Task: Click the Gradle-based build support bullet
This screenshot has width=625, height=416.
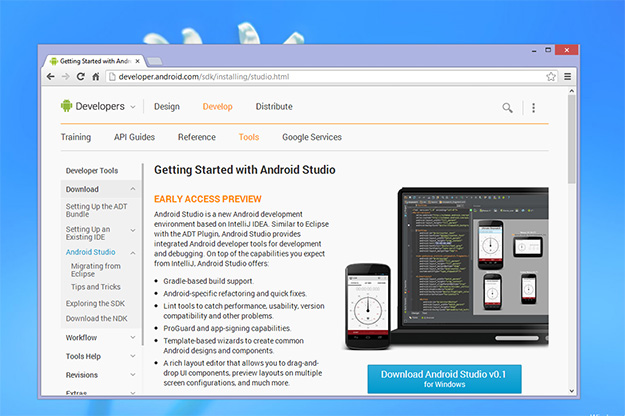Action: pos(208,281)
